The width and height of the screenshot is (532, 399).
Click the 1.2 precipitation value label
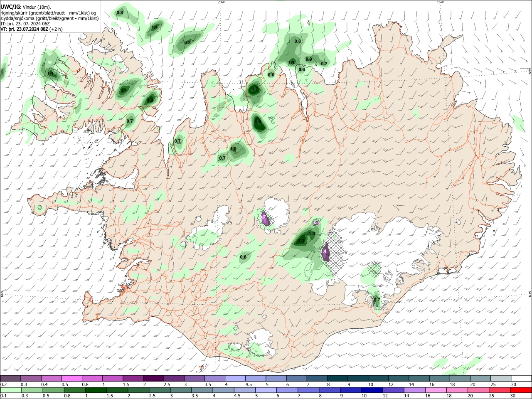pos(302,241)
